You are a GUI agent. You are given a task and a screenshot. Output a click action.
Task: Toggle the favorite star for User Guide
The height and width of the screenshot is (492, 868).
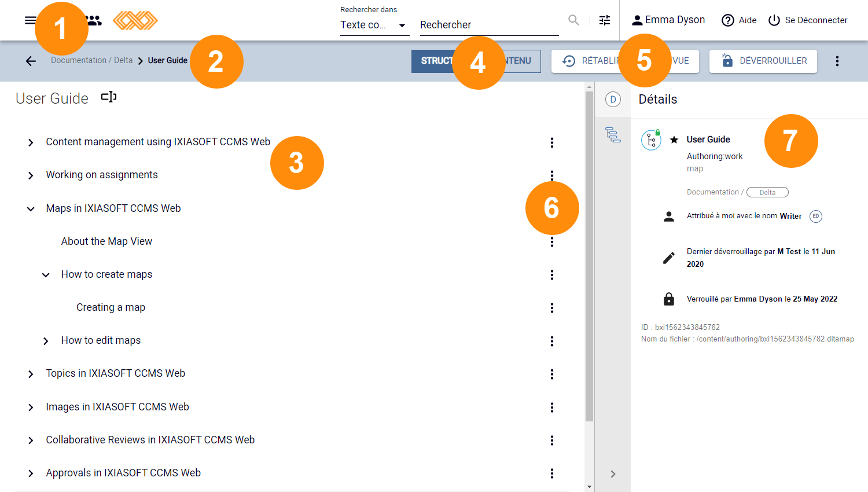[x=674, y=139]
